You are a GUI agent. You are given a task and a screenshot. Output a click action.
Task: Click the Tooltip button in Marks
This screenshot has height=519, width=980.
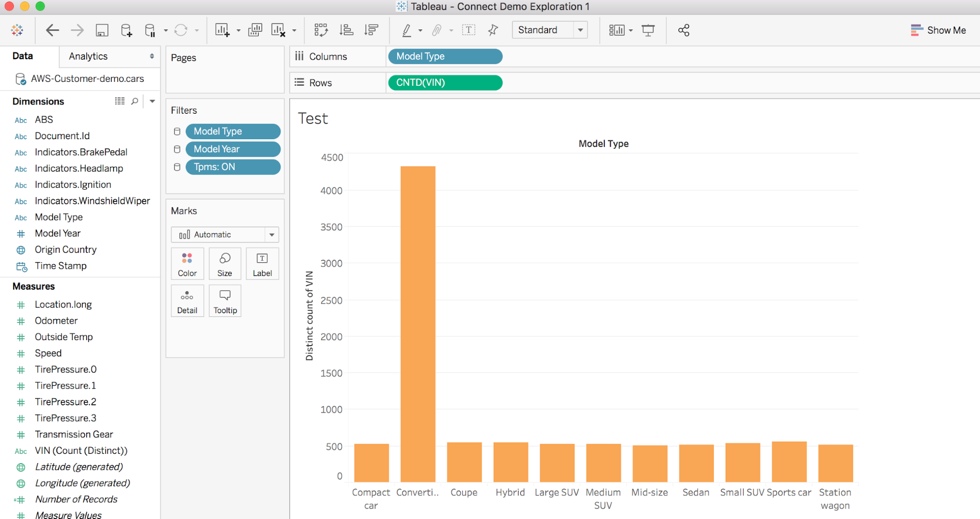coord(225,300)
